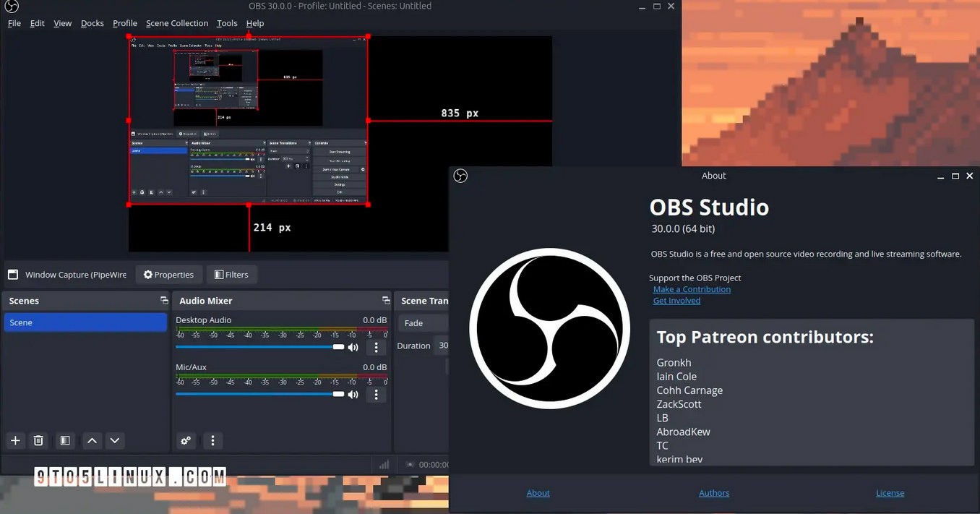
Task: Show the Authors list in the About window
Action: (x=714, y=493)
